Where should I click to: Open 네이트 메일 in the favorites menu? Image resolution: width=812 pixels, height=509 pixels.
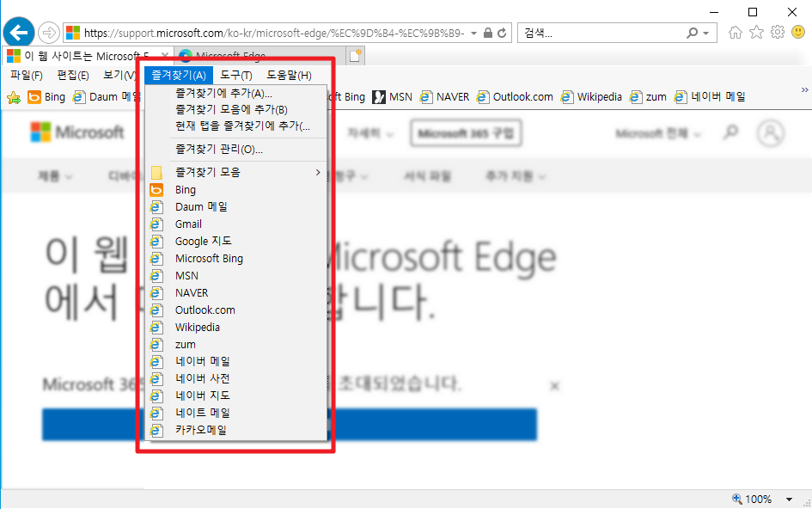point(236,413)
